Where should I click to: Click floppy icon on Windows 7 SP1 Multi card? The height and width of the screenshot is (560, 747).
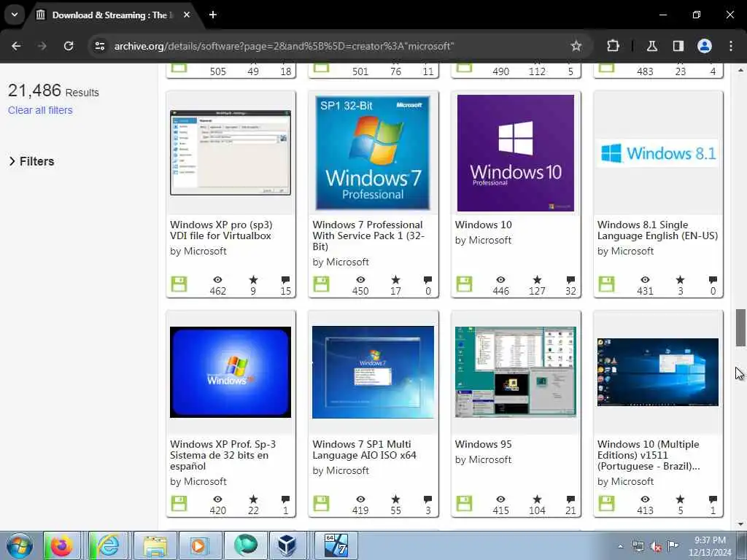coord(322,503)
